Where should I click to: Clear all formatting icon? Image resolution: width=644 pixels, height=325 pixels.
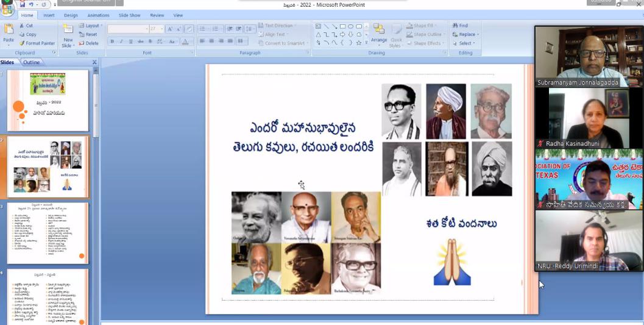pyautogui.click(x=189, y=29)
